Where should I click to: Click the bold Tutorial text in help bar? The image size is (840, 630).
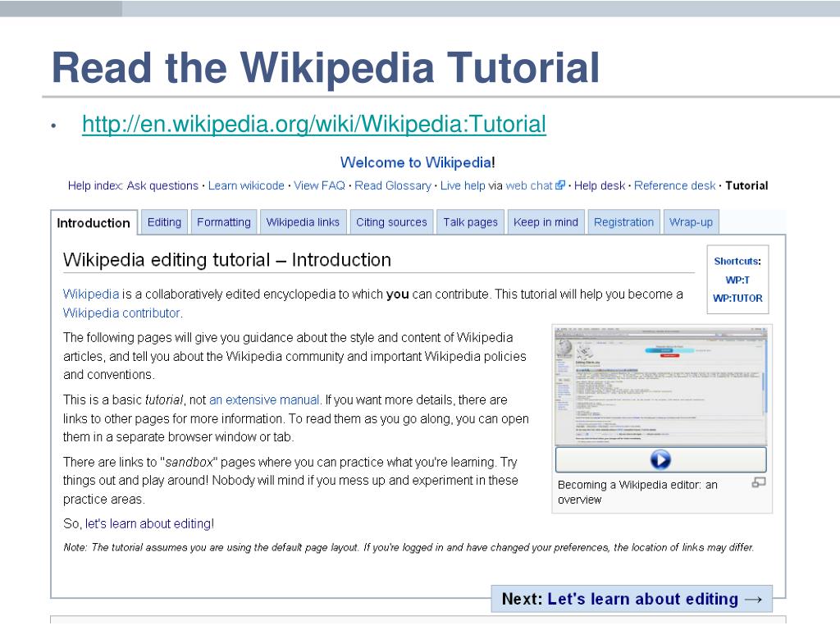[x=746, y=186]
